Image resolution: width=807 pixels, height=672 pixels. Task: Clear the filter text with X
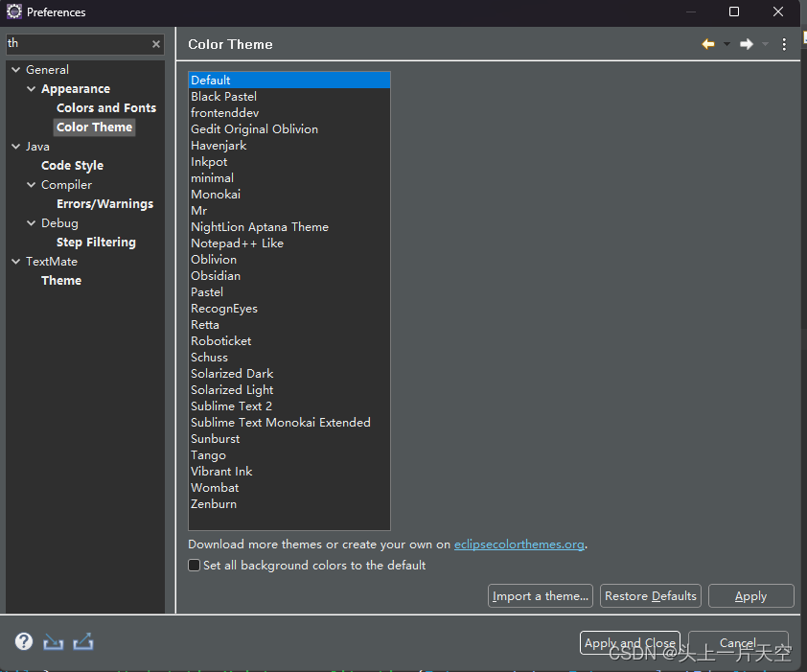coord(156,44)
